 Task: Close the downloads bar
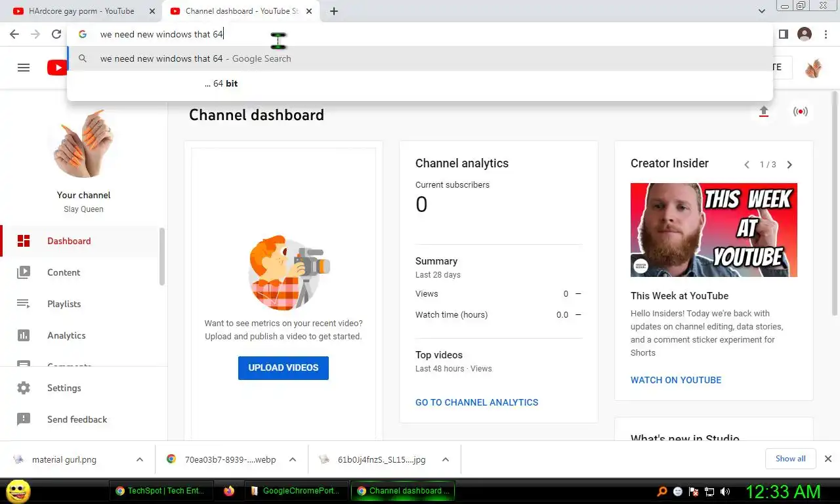(x=828, y=459)
